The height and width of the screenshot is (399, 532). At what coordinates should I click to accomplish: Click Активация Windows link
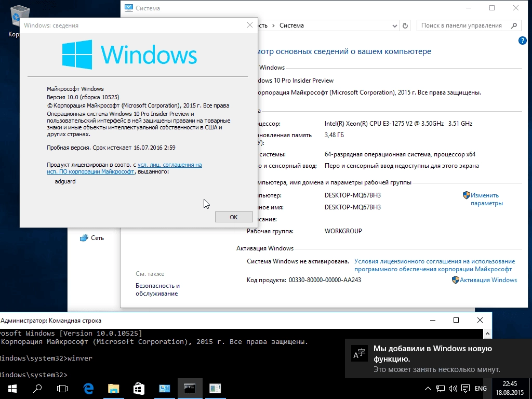pos(488,280)
